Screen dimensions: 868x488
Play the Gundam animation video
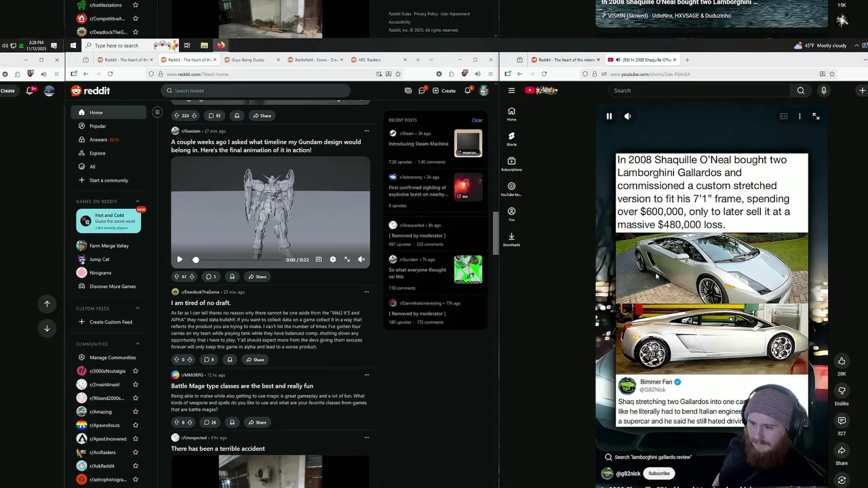[180, 260]
